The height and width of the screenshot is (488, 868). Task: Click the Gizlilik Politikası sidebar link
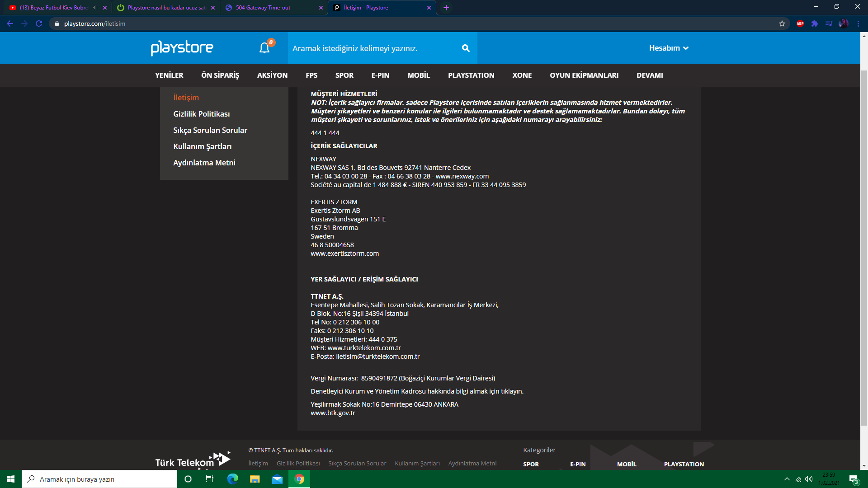coord(202,114)
